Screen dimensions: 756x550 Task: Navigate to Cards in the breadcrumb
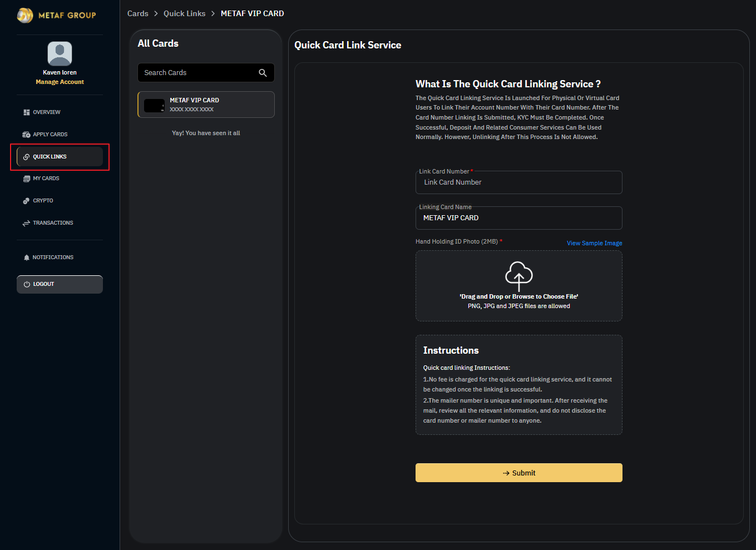137,13
